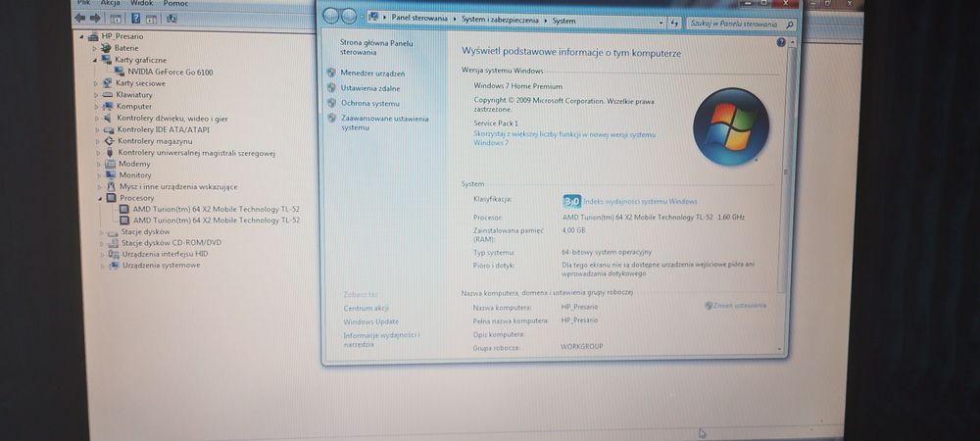Open the Akcja menu

click(x=111, y=3)
